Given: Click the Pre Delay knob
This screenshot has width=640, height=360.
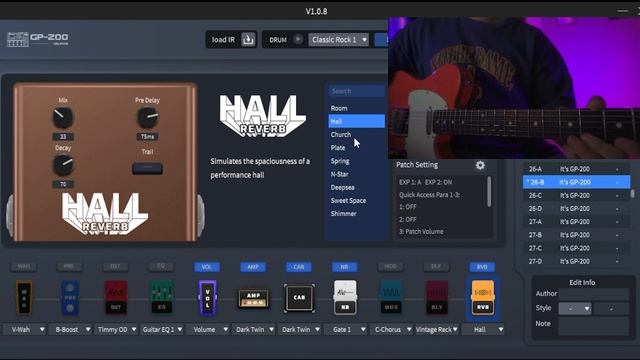Looking at the screenshot, I should tap(147, 118).
